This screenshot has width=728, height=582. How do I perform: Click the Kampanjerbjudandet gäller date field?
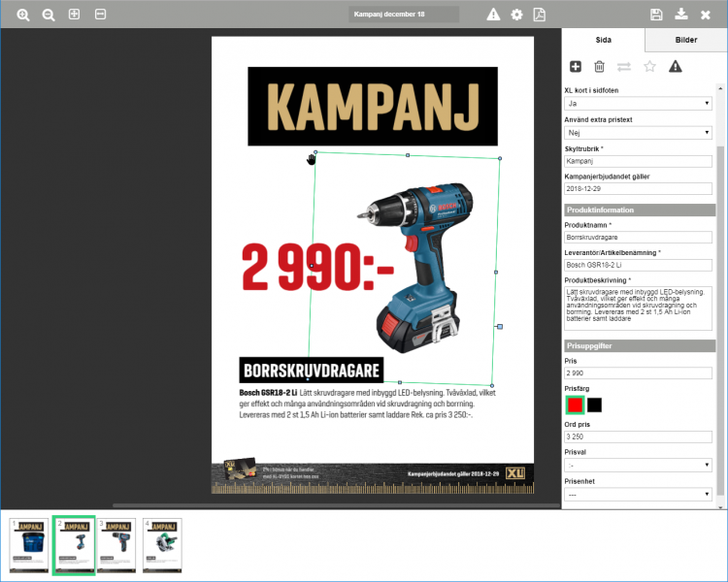tap(638, 189)
